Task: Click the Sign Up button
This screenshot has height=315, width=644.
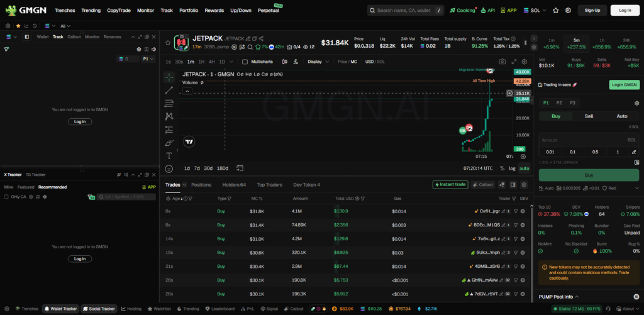Action: point(592,10)
